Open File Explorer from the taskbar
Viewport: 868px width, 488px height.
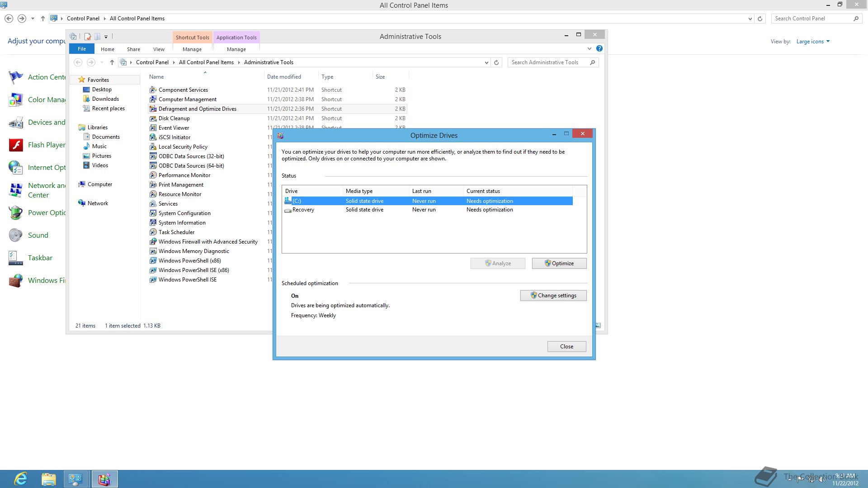pyautogui.click(x=49, y=479)
